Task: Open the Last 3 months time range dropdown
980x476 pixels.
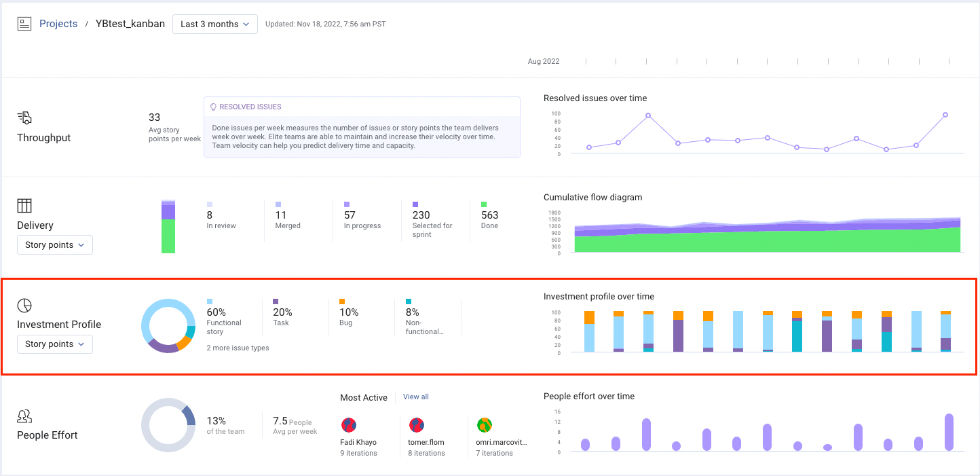Action: [x=214, y=23]
